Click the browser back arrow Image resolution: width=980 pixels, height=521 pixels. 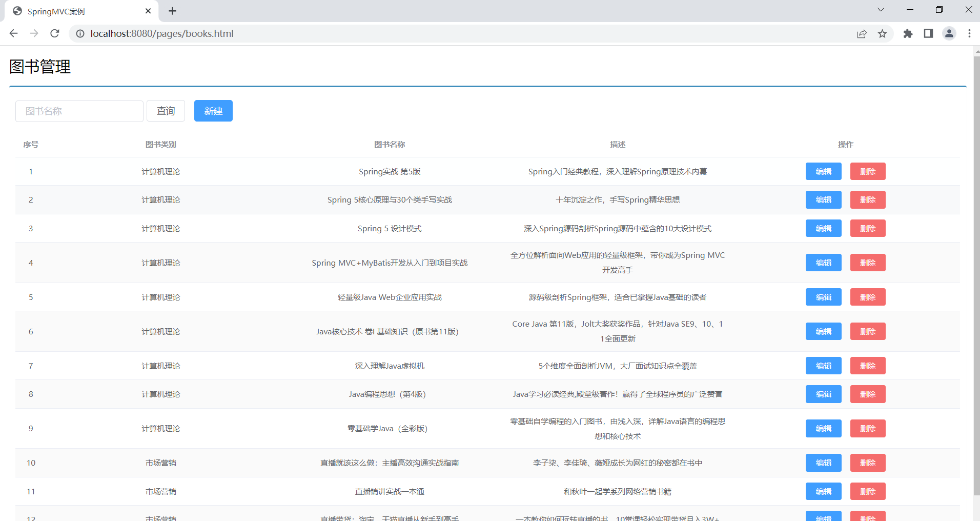(14, 33)
